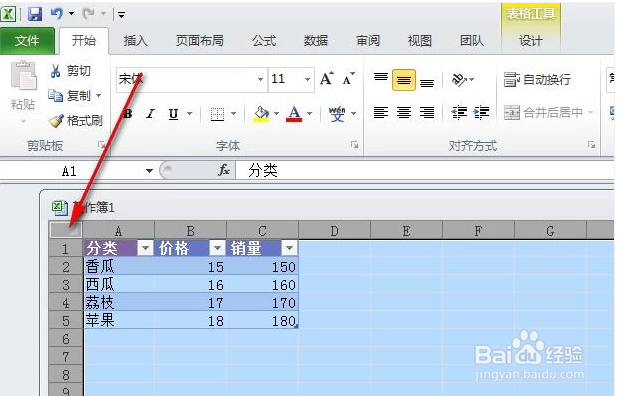Switch to the 数据 ribbon tab
This screenshot has width=619, height=396.
316,40
